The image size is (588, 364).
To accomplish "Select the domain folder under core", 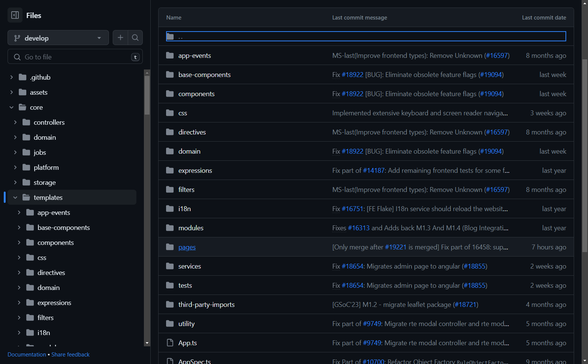I will (45, 137).
